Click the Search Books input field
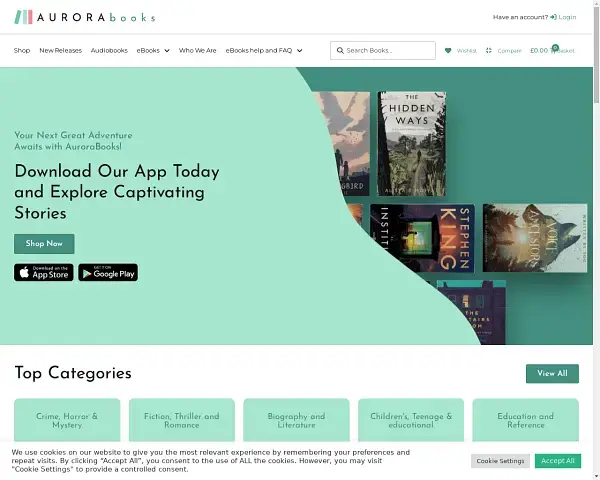The width and height of the screenshot is (600, 480). tap(383, 51)
